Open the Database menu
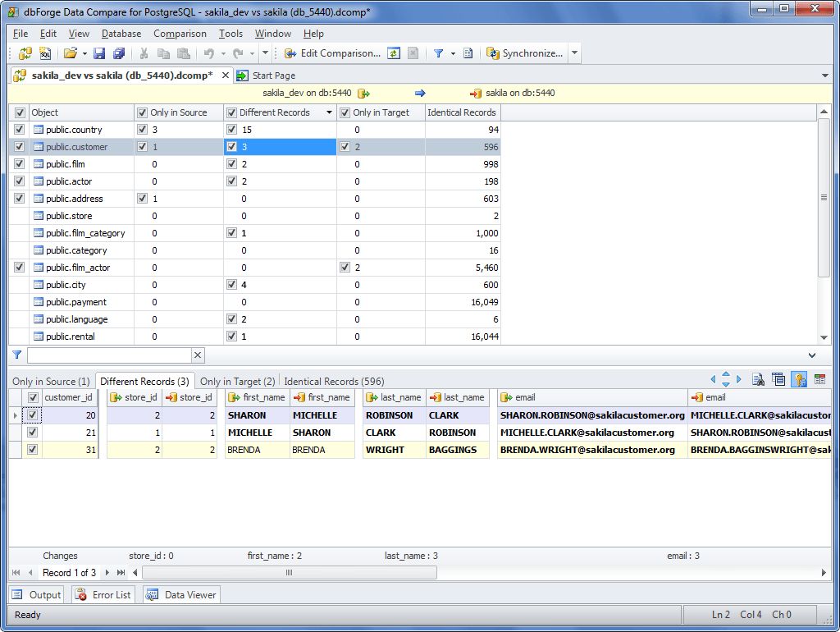Image resolution: width=840 pixels, height=632 pixels. point(121,33)
